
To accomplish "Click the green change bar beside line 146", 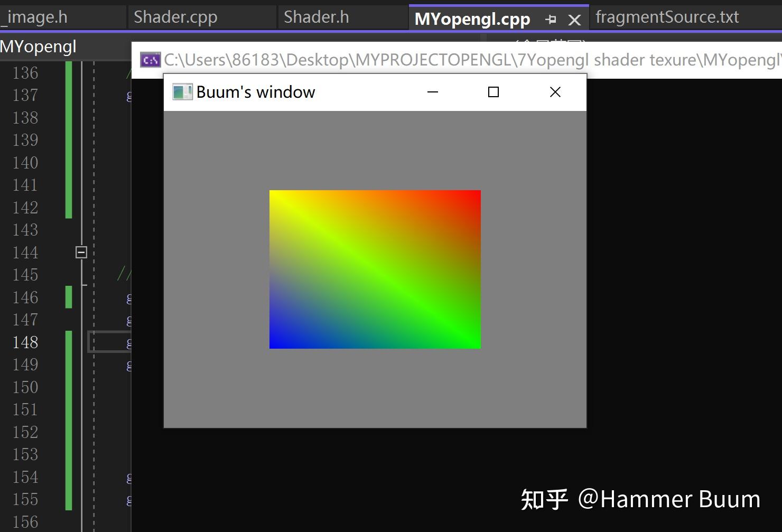I will [x=68, y=297].
